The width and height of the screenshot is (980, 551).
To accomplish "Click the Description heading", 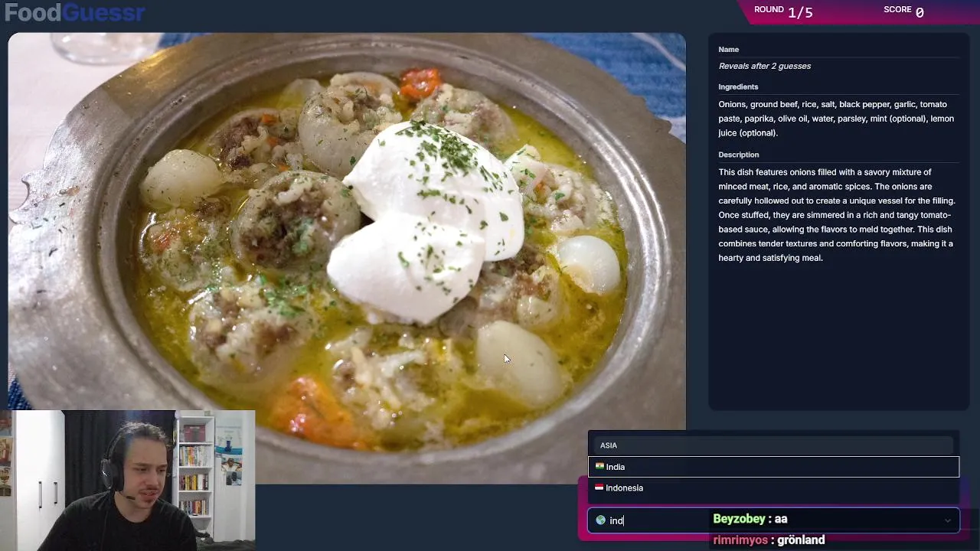I will (738, 155).
